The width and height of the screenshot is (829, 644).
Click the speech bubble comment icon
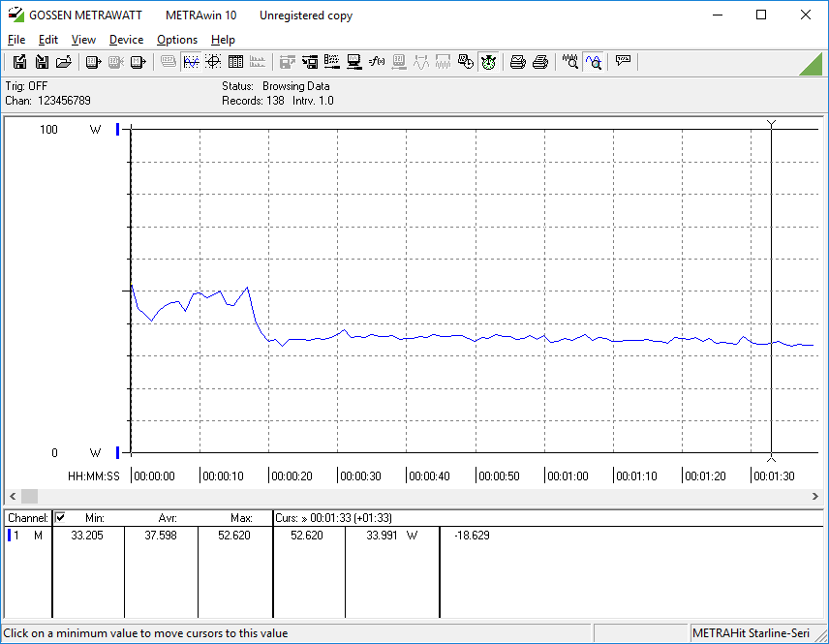point(623,62)
